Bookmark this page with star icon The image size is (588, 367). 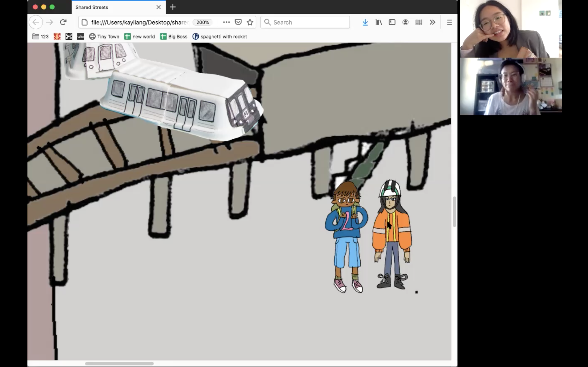[250, 22]
